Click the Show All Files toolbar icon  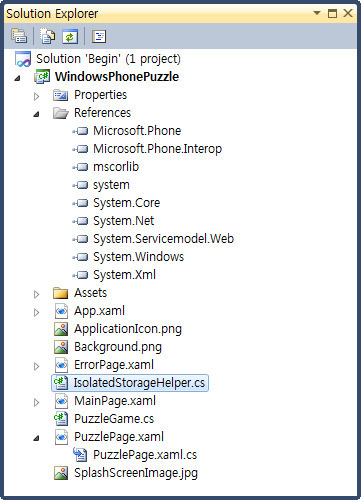point(47,36)
